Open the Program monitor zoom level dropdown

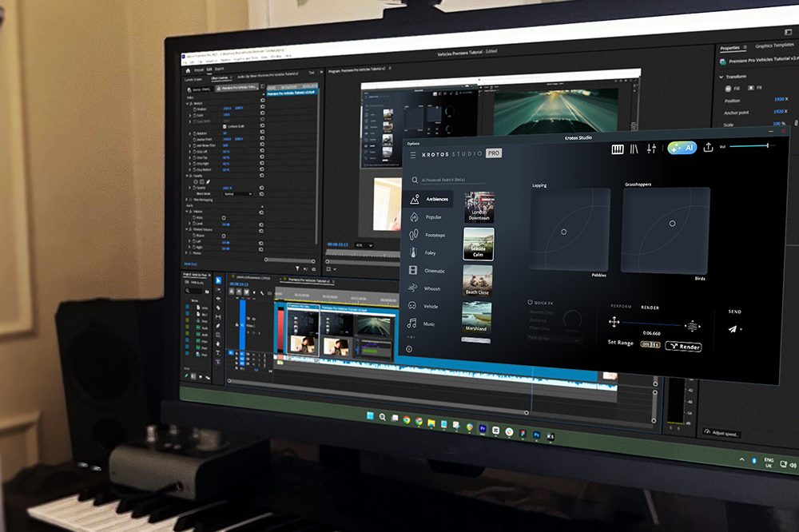[x=364, y=245]
